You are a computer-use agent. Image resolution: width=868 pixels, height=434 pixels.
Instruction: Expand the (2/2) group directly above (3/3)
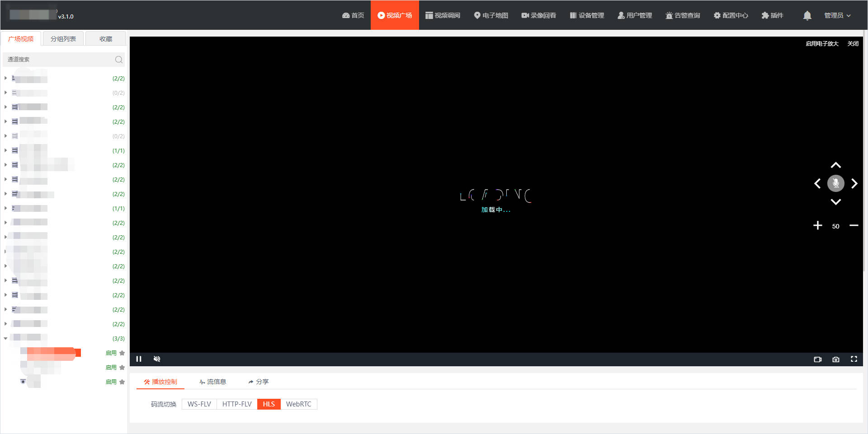5,324
